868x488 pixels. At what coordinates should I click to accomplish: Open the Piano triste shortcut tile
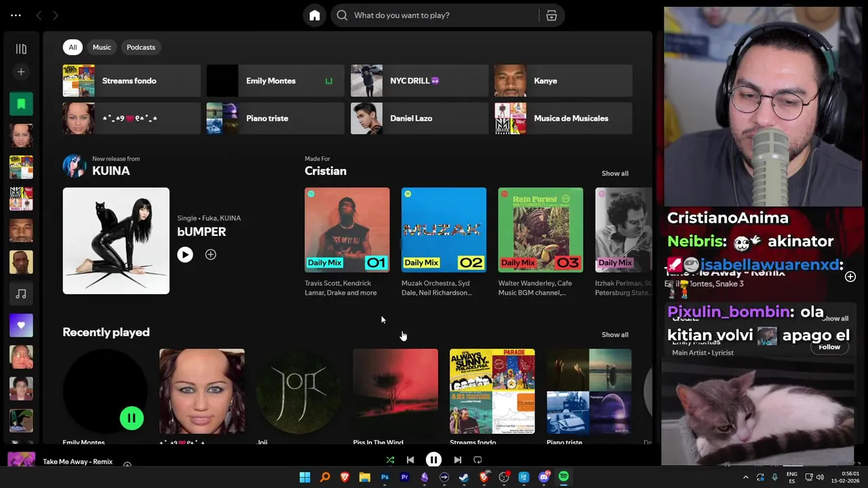[x=275, y=118]
